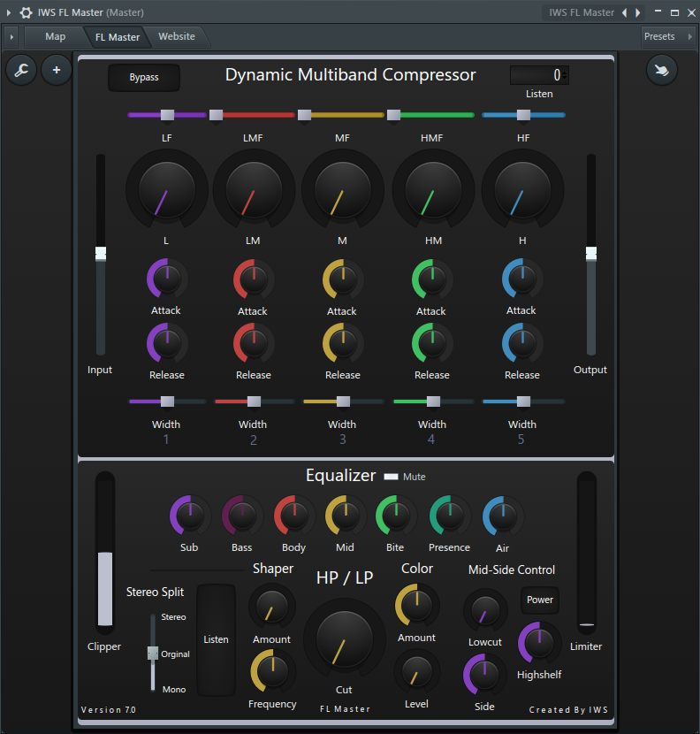Click the Shaper Amount knob
Screen dimensions: 700x734
272,607
